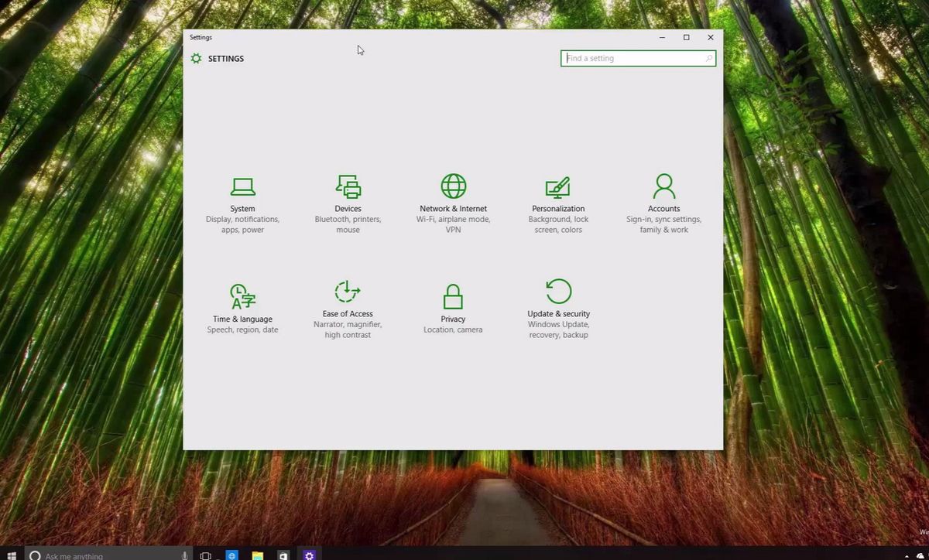
Task: Click the Cortana microphone icon
Action: (x=184, y=555)
